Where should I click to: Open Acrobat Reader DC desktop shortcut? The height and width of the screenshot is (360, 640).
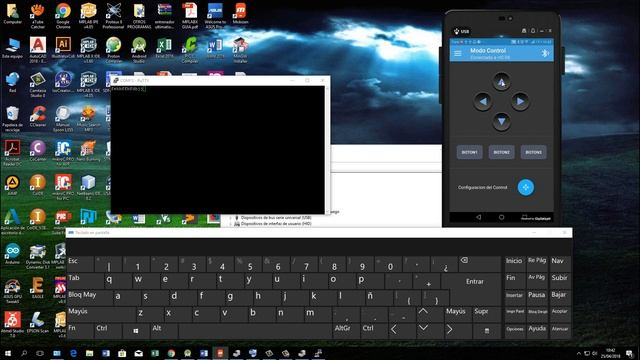tap(12, 153)
